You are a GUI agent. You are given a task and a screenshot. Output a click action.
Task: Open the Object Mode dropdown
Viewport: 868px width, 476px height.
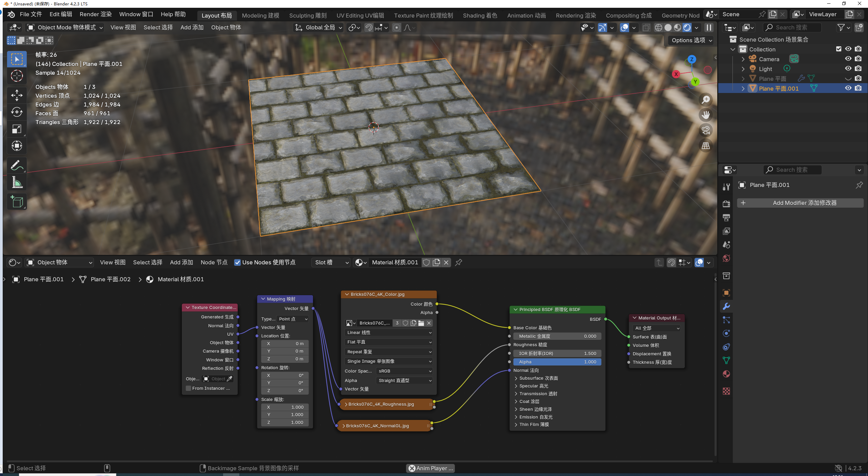[65, 27]
